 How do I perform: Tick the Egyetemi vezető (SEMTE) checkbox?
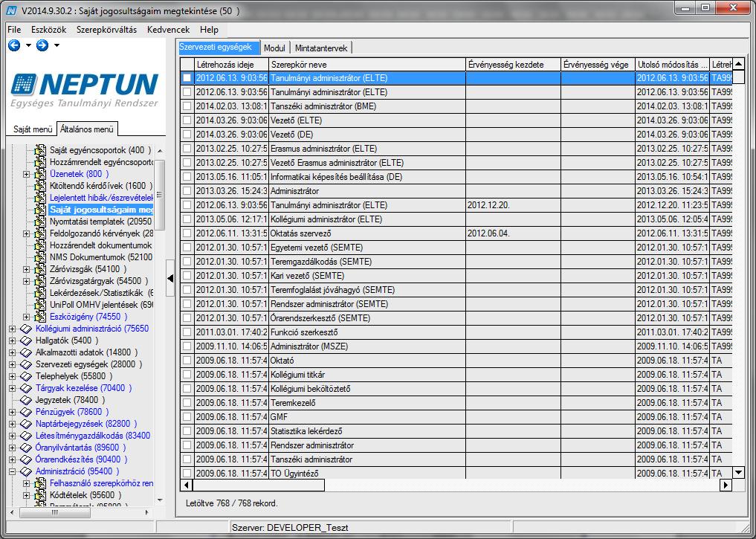(x=187, y=248)
